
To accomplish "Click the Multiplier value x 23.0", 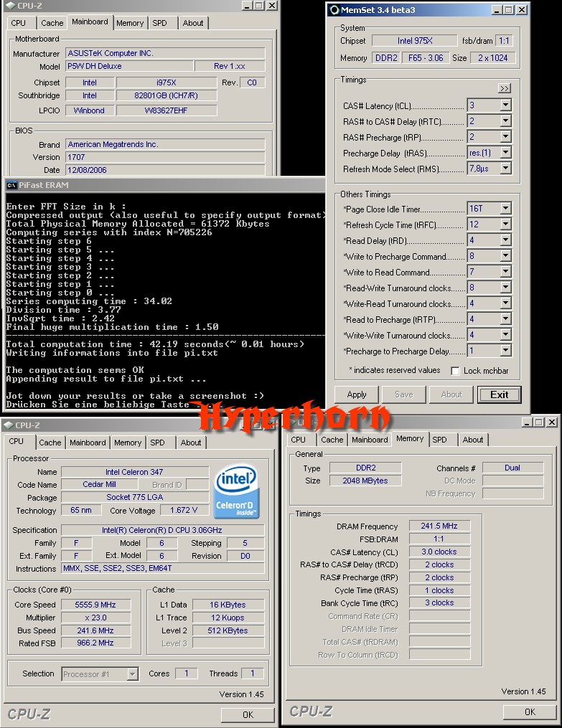I will 95,618.
